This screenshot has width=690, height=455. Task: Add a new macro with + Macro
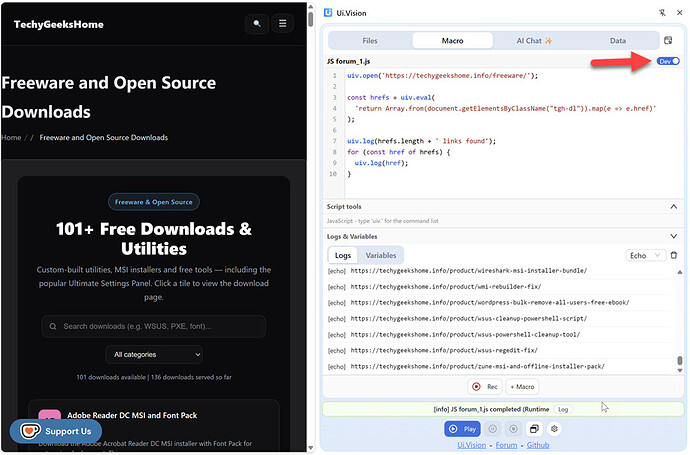coord(522,387)
